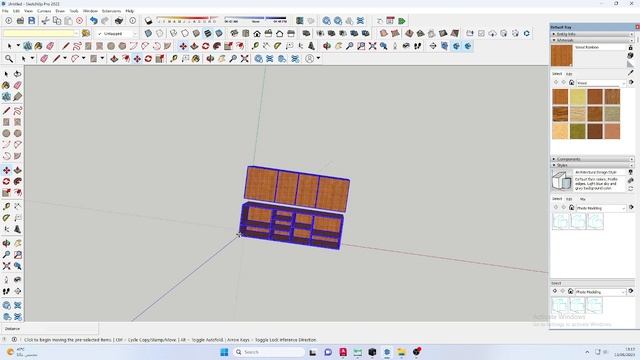The image size is (640, 360).
Task: Select the Circle tool in left toolbar
Action: [6, 133]
